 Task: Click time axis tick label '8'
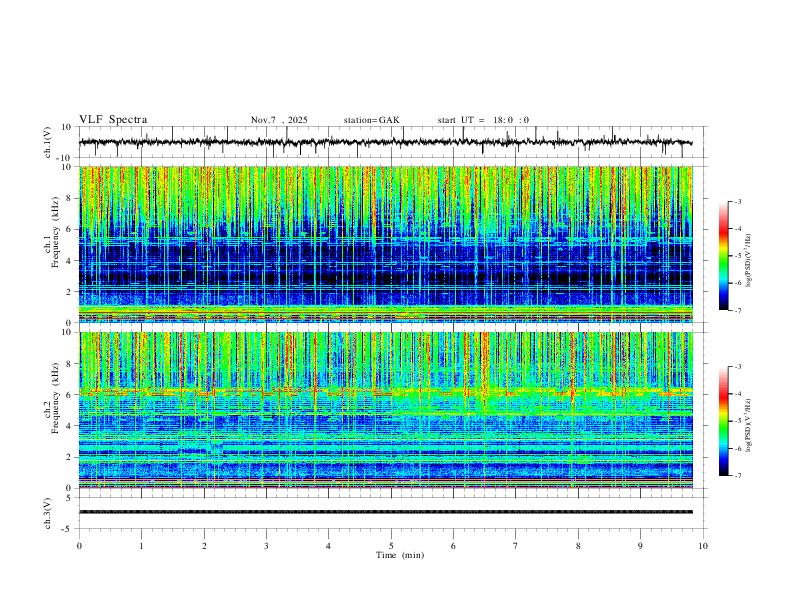point(578,546)
